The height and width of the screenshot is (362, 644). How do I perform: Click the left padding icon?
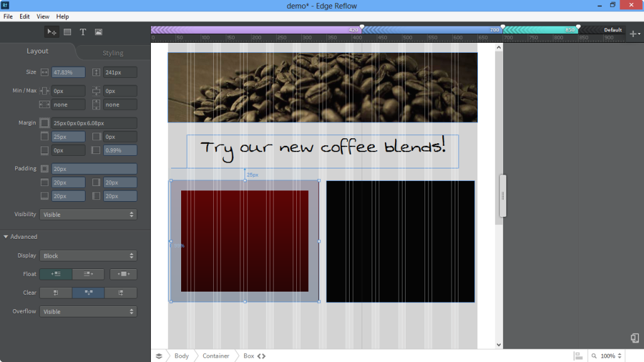(x=96, y=196)
